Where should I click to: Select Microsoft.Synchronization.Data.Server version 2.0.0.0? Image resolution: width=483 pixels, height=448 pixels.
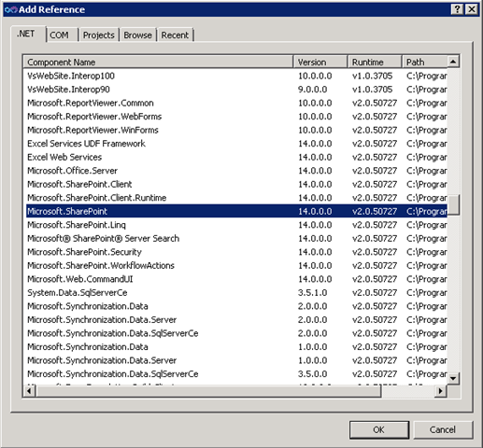coord(236,319)
